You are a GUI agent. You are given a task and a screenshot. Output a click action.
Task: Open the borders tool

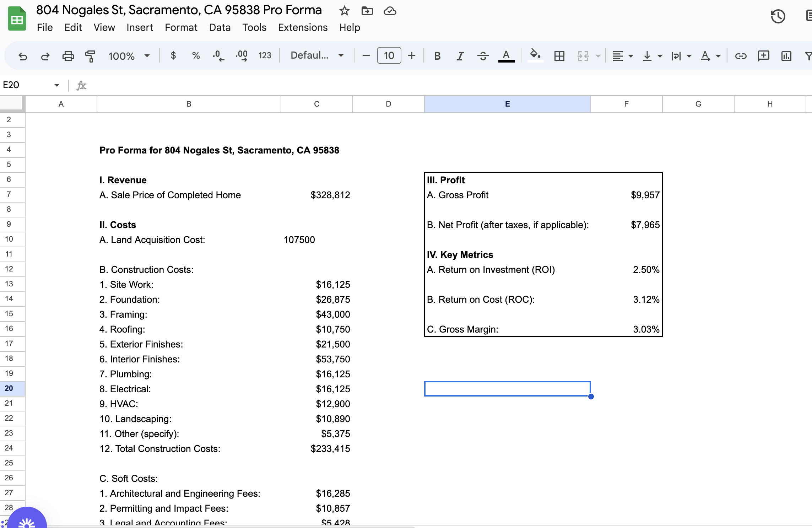[x=559, y=56]
